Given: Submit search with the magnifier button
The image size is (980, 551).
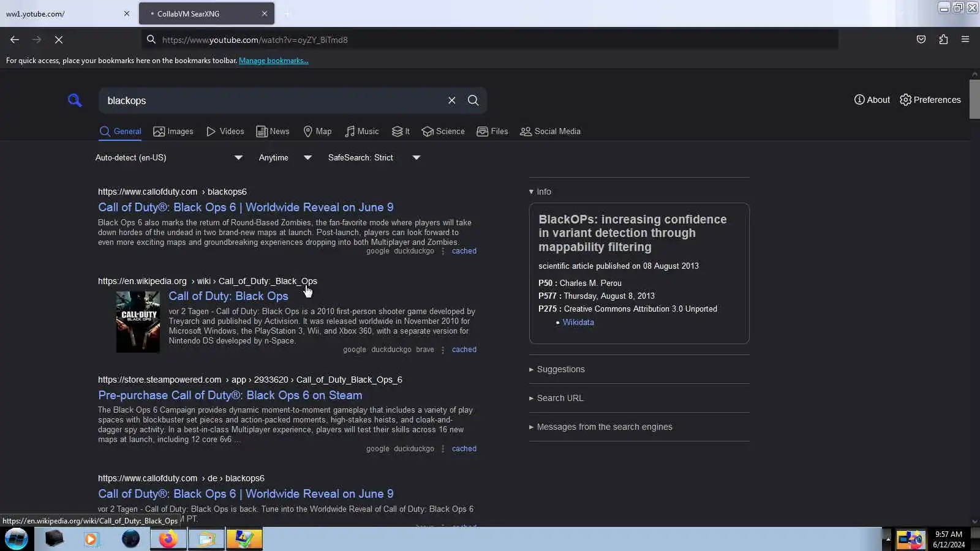Looking at the screenshot, I should (473, 100).
